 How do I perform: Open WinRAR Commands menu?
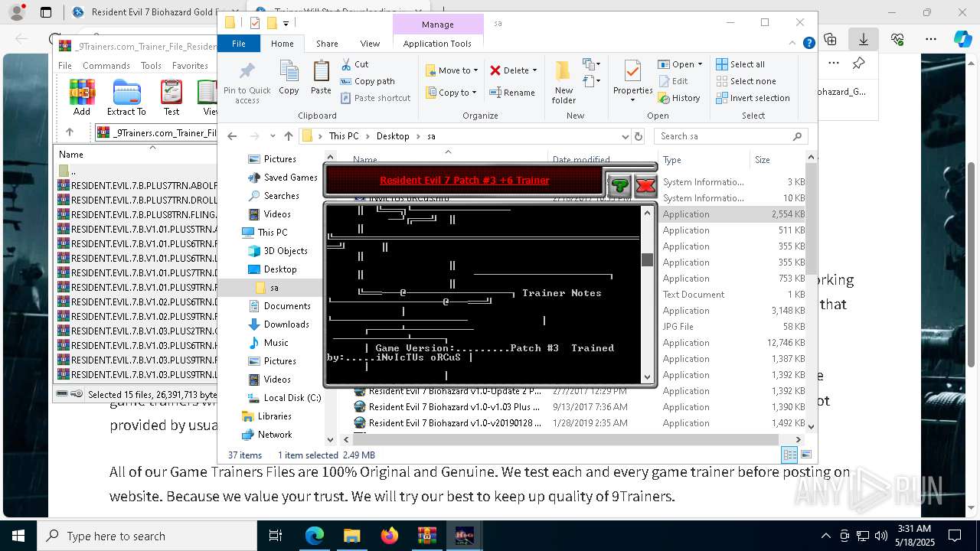[106, 66]
